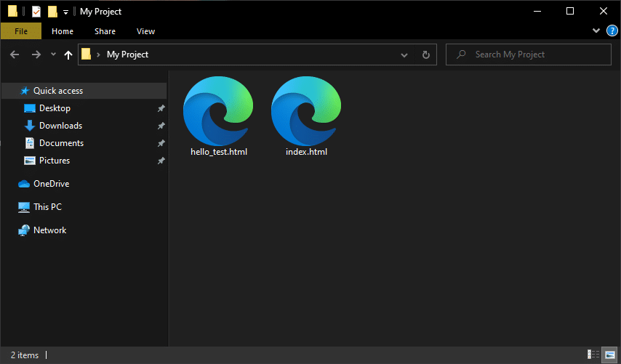Expand the ribbon with the chevron
Viewport: 621px width, 364px height.
coord(596,31)
